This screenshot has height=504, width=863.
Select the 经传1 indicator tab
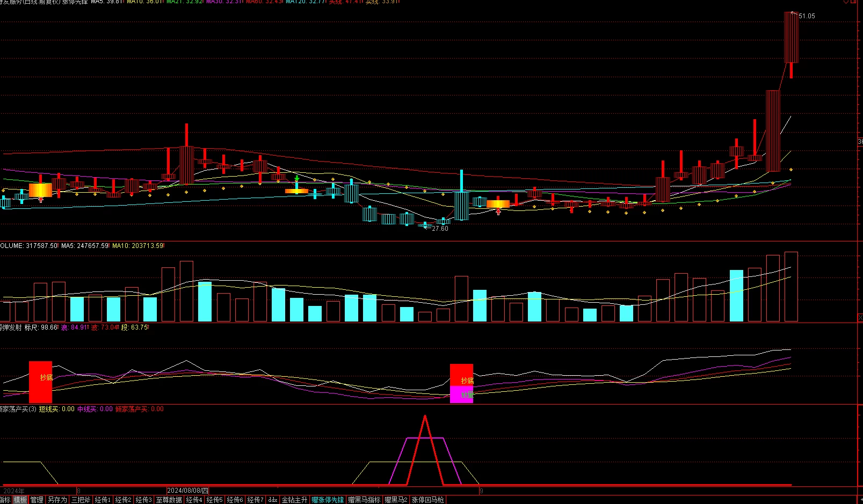103,500
